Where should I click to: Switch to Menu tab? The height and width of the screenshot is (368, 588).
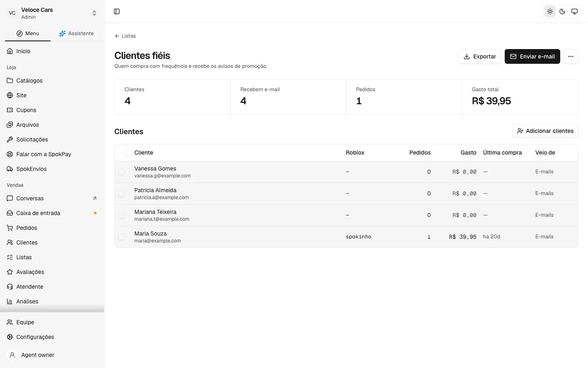28,34
